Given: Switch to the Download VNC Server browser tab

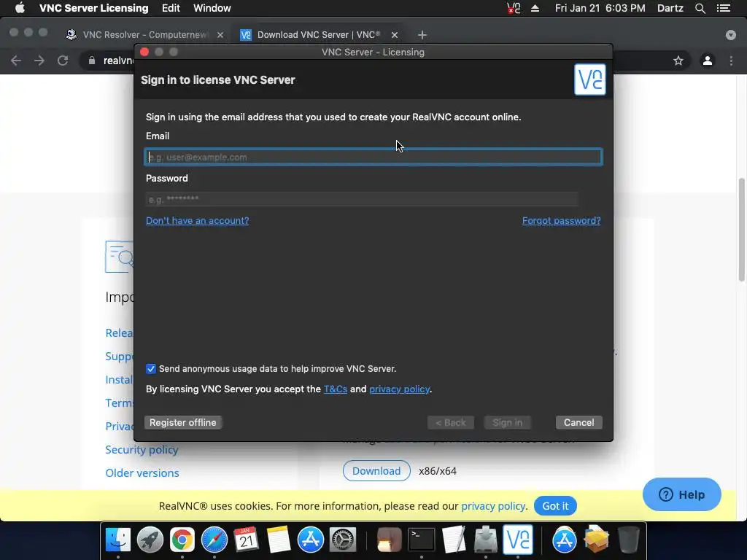Looking at the screenshot, I should coord(318,35).
